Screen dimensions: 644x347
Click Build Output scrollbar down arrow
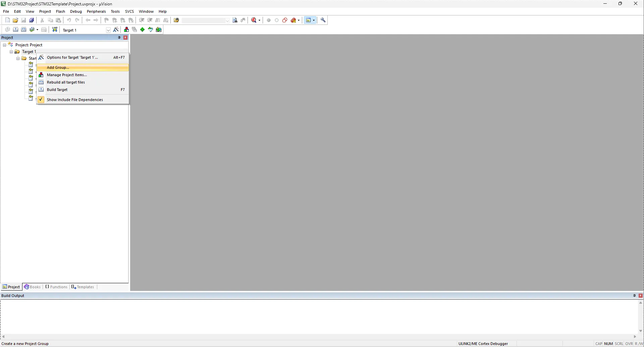[x=641, y=331]
